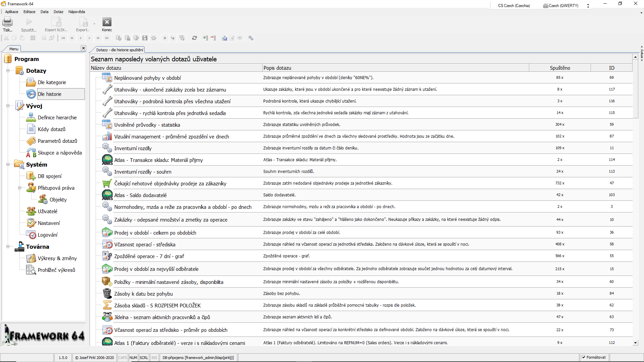Click the list scroll-up arrow
644x362 pixels.
[635, 57]
